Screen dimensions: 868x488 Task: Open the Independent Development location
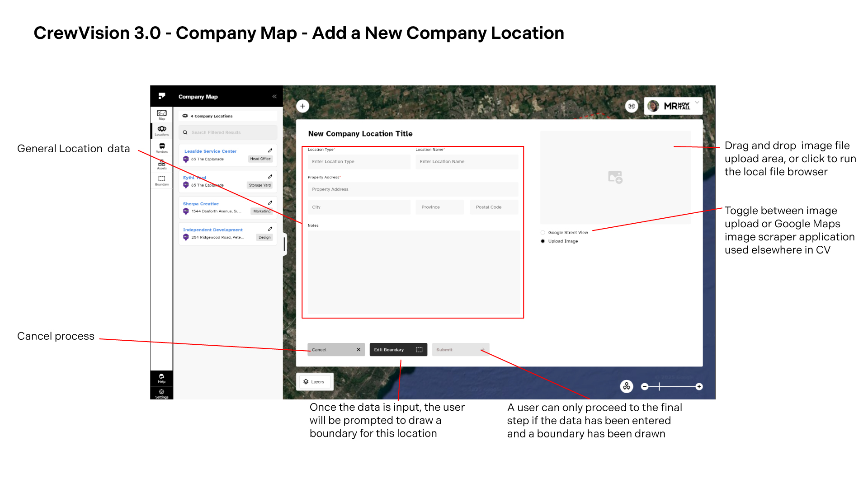pos(213,230)
